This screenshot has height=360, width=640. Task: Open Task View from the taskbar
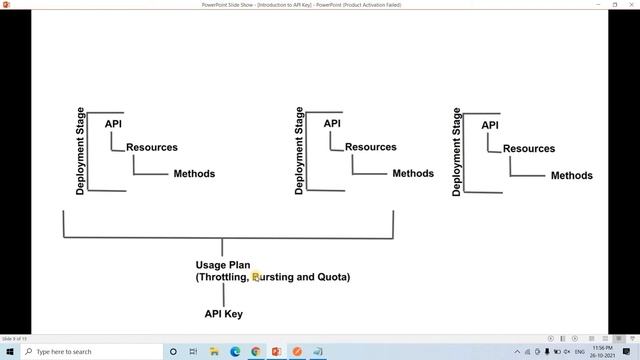193,351
